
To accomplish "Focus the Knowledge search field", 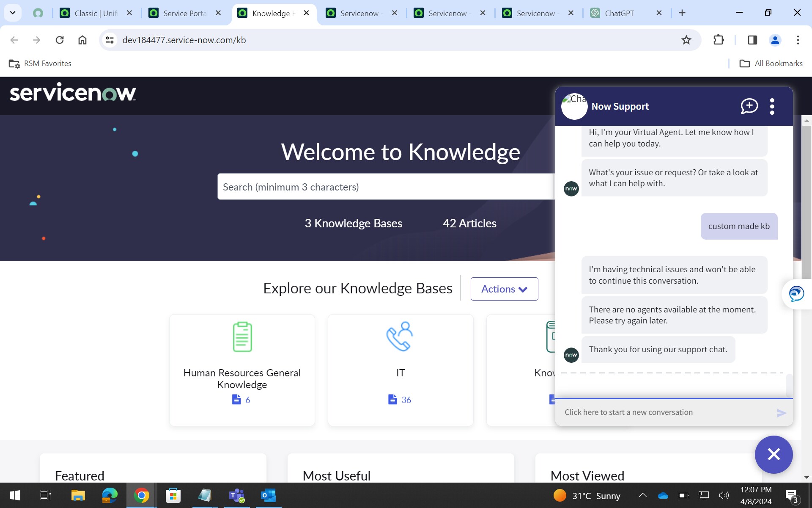I will point(386,187).
